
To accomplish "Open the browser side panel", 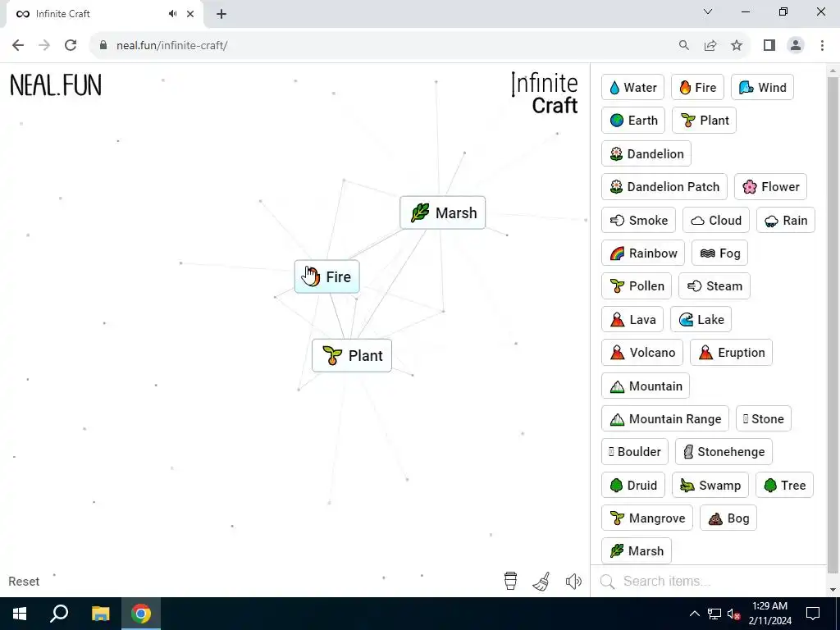I will click(769, 46).
